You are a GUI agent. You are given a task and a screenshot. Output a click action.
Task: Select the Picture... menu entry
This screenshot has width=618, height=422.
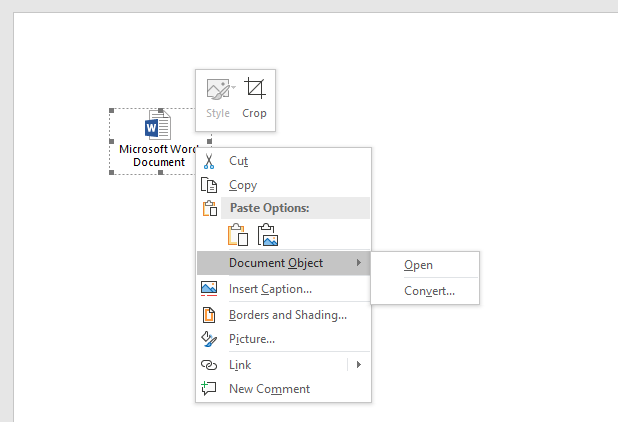(252, 339)
